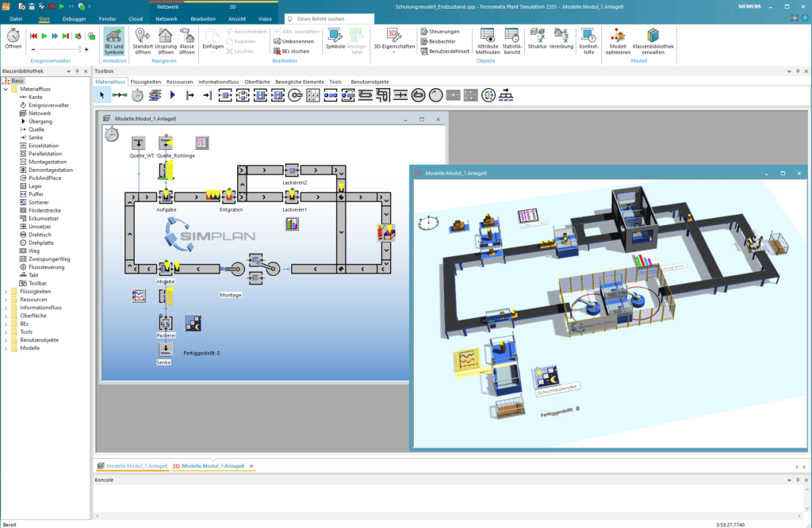This screenshot has height=528, width=812.
Task: Expand the Ressourcen folder in class library
Action: pyautogui.click(x=6, y=300)
